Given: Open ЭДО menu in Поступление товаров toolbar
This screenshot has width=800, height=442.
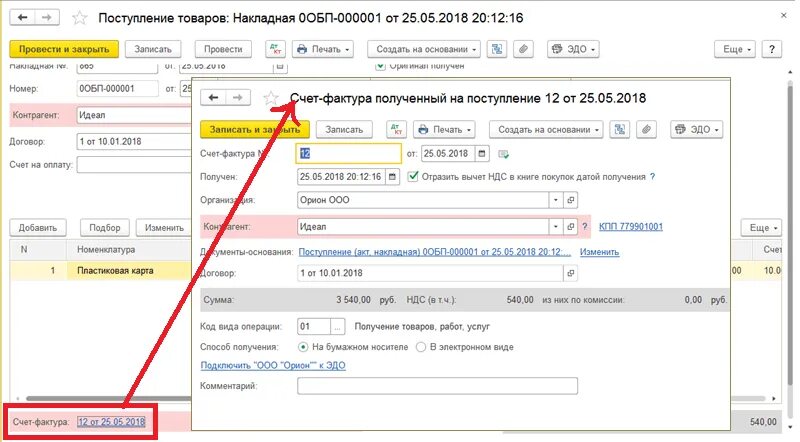Looking at the screenshot, I should tap(573, 49).
